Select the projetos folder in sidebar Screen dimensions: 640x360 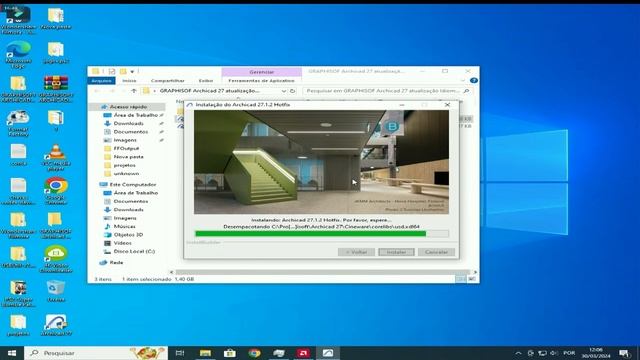coord(124,165)
